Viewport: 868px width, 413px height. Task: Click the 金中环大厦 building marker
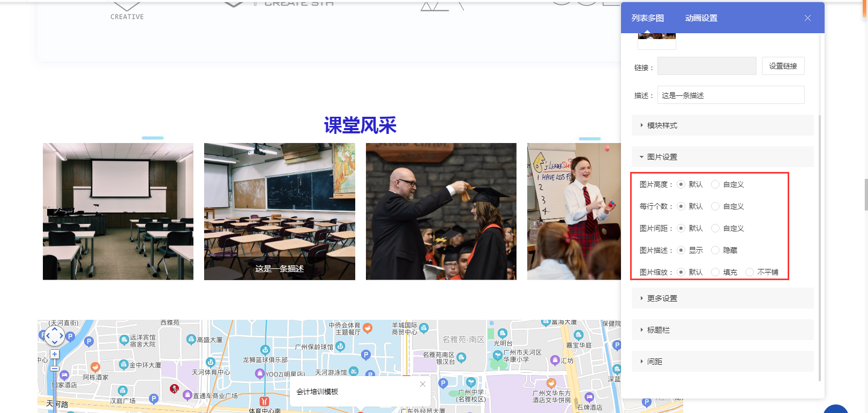(123, 364)
